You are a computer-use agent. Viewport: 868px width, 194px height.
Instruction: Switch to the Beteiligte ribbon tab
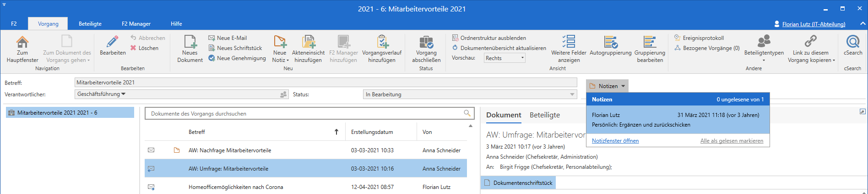90,24
